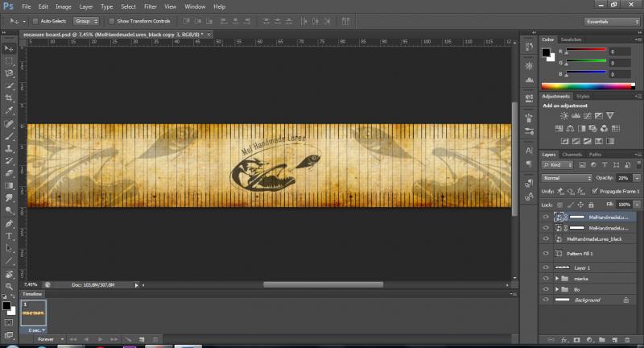
Task: Open the Essentials workspace dropdown
Action: click(x=613, y=22)
